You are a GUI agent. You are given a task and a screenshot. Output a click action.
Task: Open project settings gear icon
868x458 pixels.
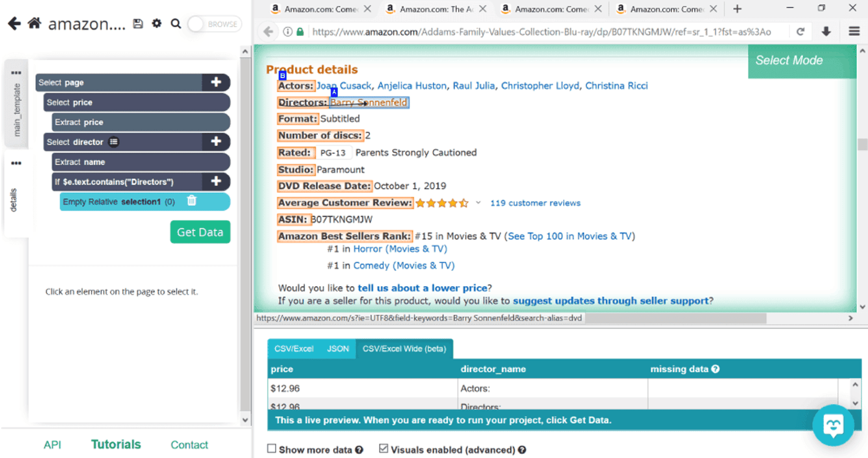157,24
